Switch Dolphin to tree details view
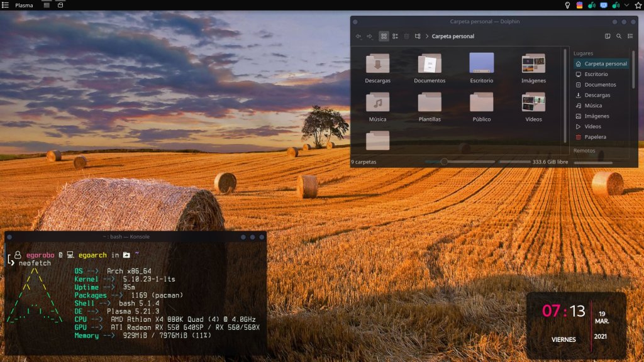Screen dimensions: 644x362 pyautogui.click(x=418, y=36)
